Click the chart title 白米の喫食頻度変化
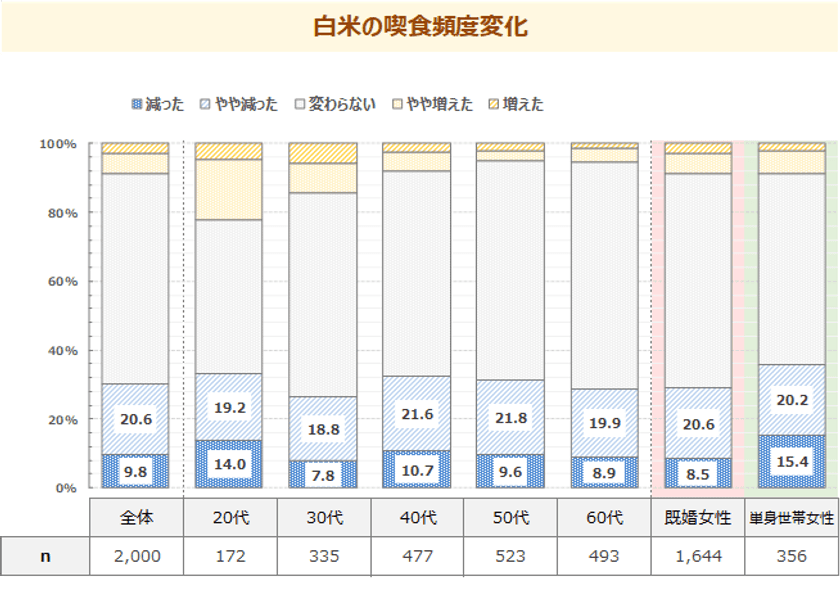The height and width of the screenshot is (615, 840). (x=421, y=26)
